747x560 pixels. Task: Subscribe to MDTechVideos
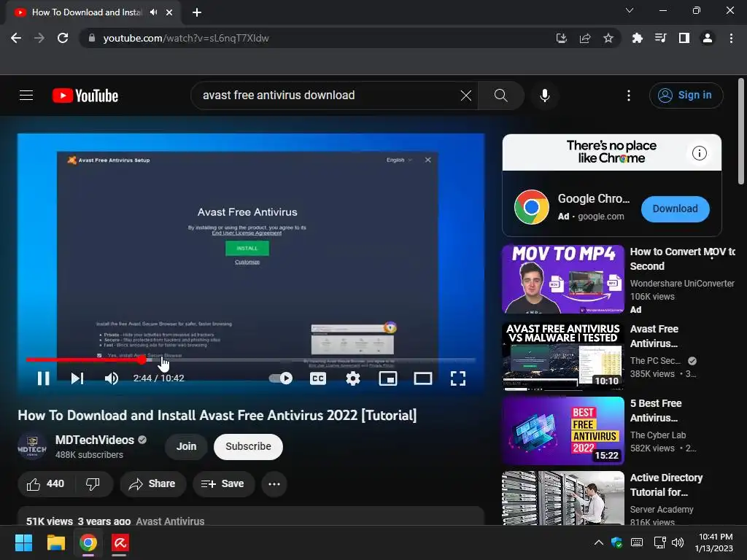[248, 447]
